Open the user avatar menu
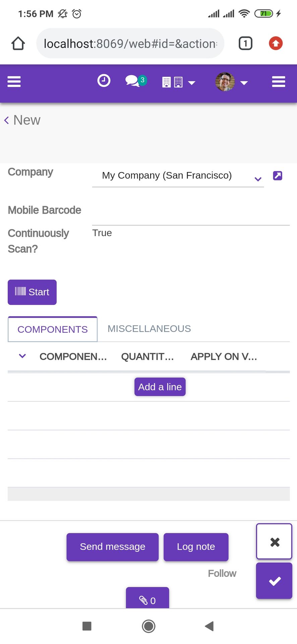This screenshot has width=297, height=644. pyautogui.click(x=231, y=82)
